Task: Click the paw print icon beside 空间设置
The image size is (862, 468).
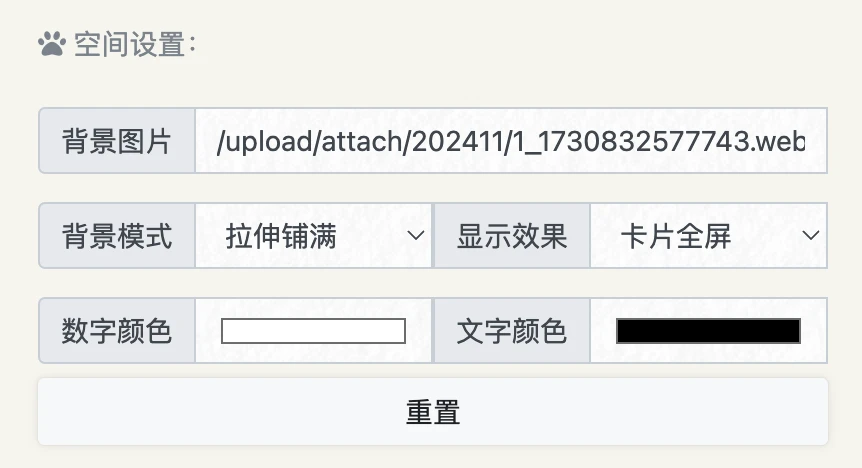Action: tap(52, 44)
